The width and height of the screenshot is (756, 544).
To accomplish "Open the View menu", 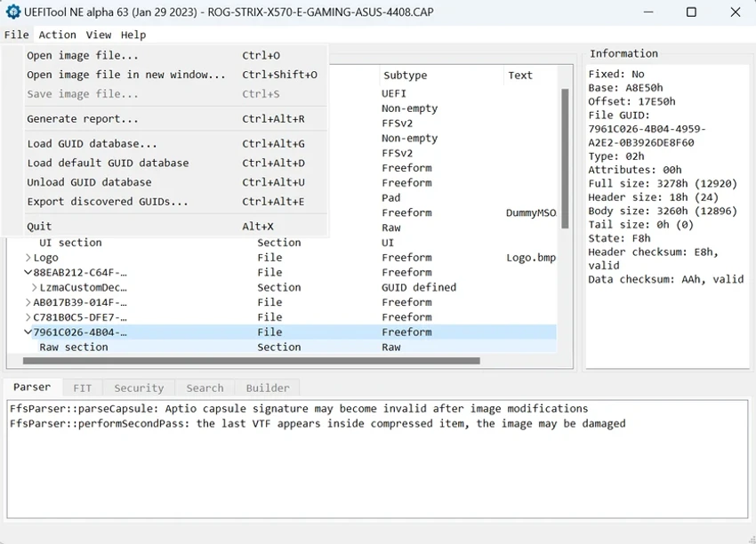I will click(99, 35).
